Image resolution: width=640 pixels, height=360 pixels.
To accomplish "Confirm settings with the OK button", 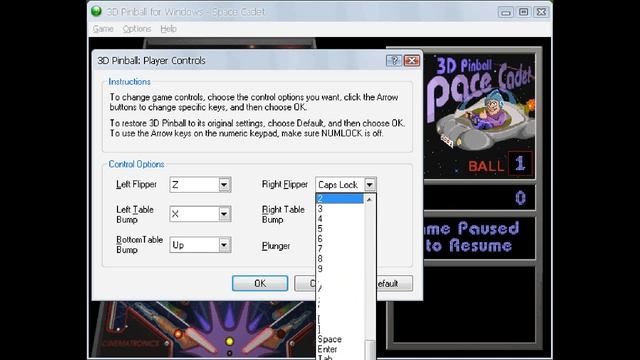I will [x=260, y=283].
